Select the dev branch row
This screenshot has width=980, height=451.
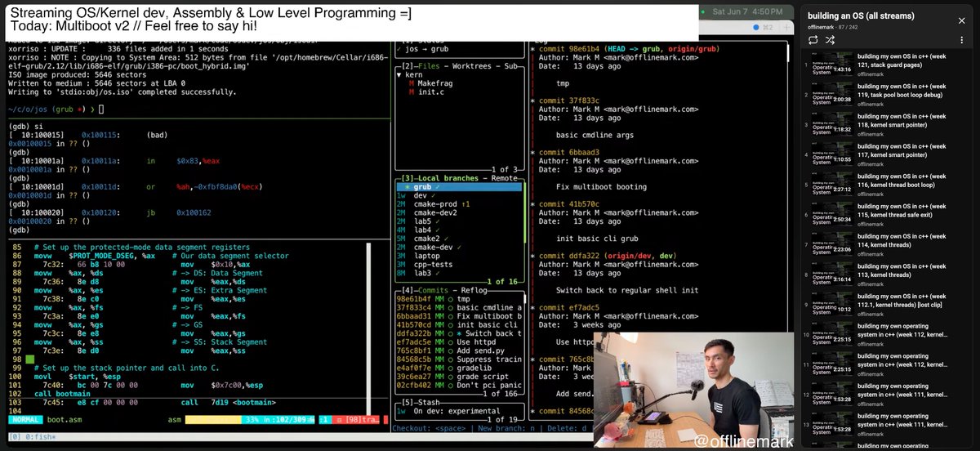(458, 196)
